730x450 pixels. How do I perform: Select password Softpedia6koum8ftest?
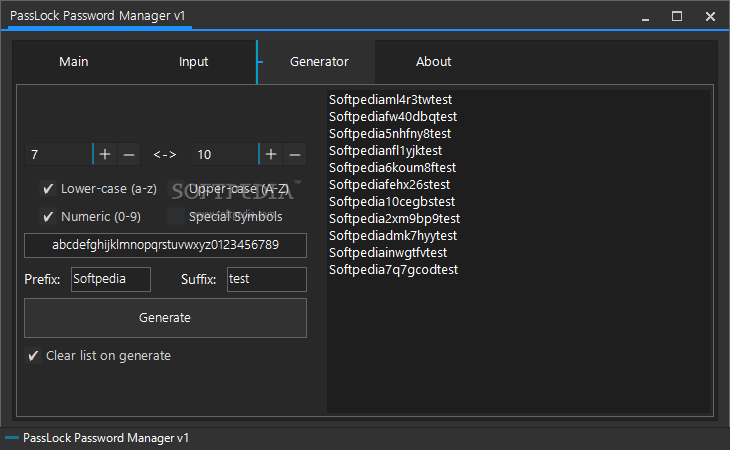(392, 168)
